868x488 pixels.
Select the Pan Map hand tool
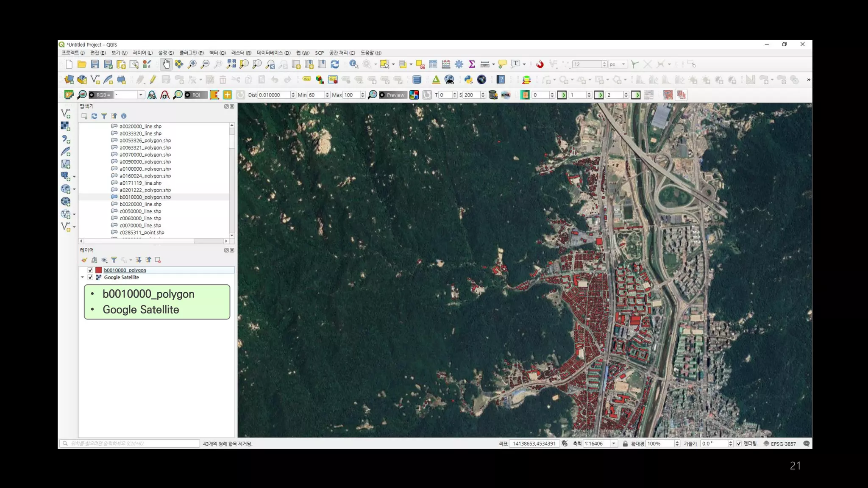166,64
